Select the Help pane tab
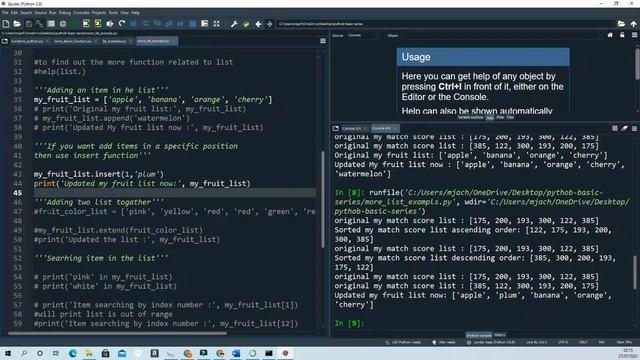Screen dimensions: 640x360 (x=489, y=118)
